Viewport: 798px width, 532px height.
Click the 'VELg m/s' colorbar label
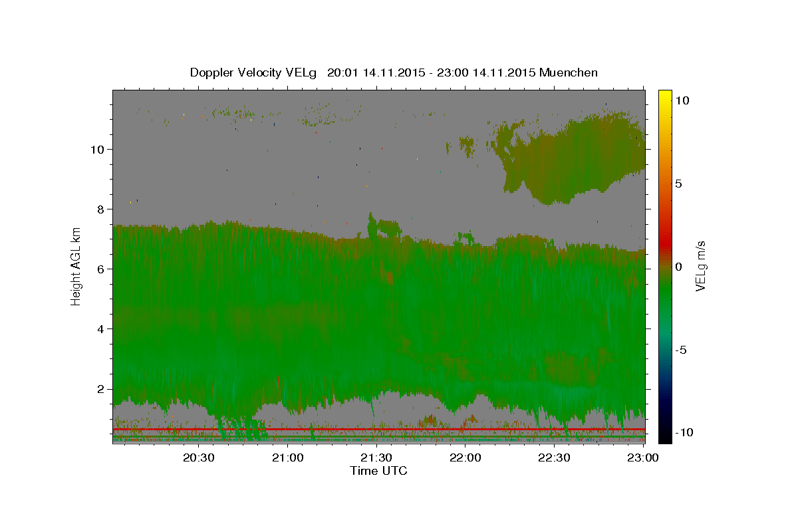(x=700, y=266)
